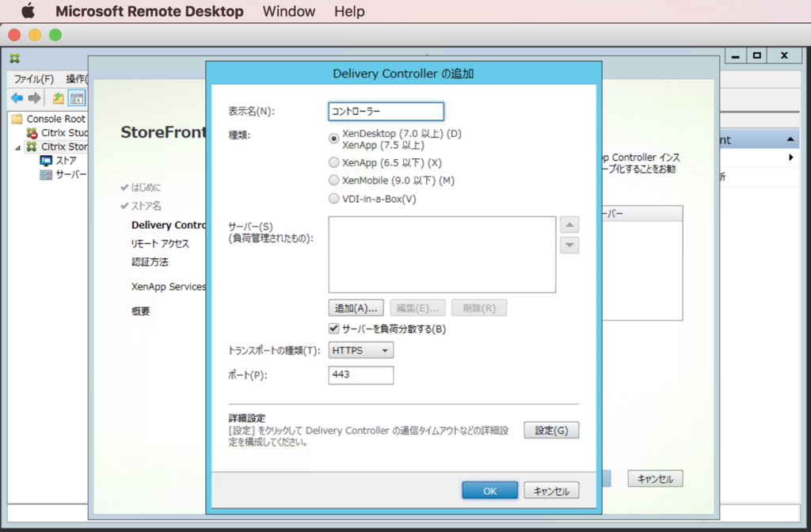Click the 編集(E)... button

pos(417,308)
